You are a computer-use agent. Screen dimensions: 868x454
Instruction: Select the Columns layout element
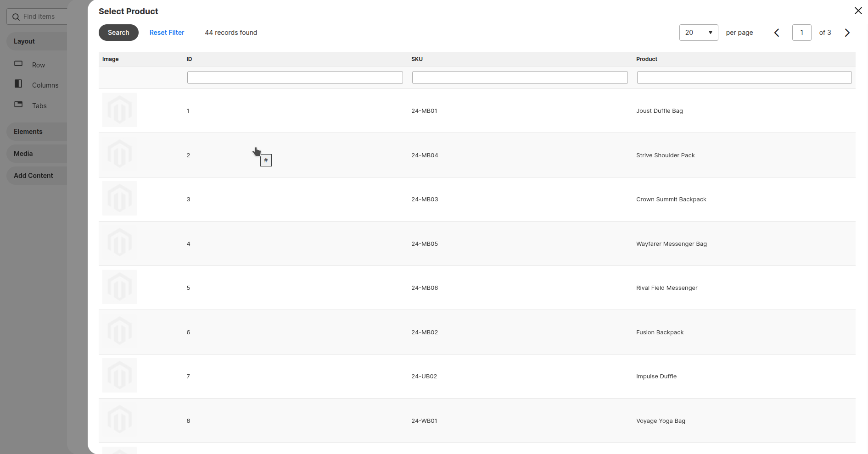45,85
